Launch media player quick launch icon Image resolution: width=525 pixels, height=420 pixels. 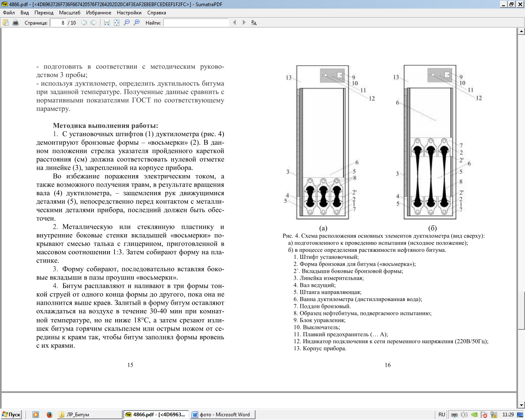point(36,415)
